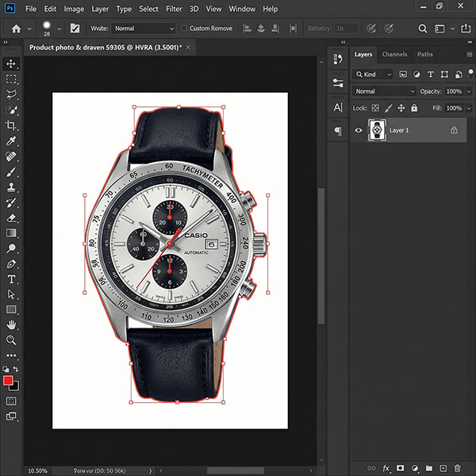Select the Pen tool
Screen dimensions: 476x476
(11, 264)
